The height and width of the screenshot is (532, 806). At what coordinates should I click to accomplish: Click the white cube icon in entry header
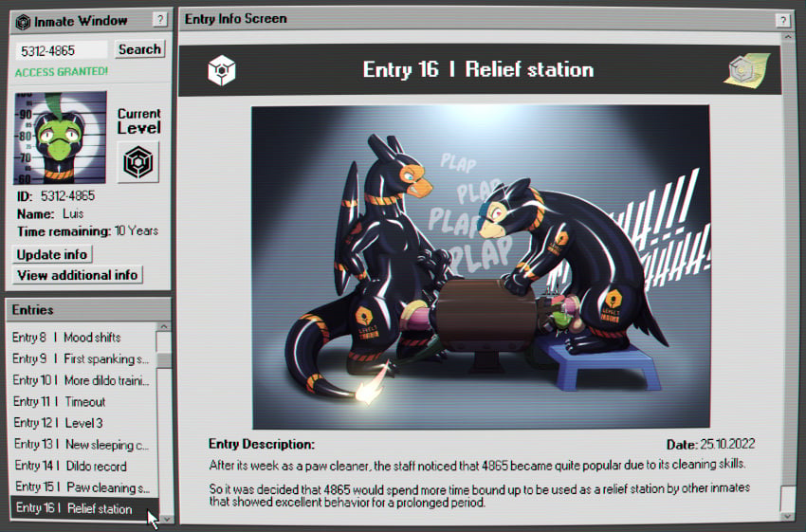pos(222,70)
